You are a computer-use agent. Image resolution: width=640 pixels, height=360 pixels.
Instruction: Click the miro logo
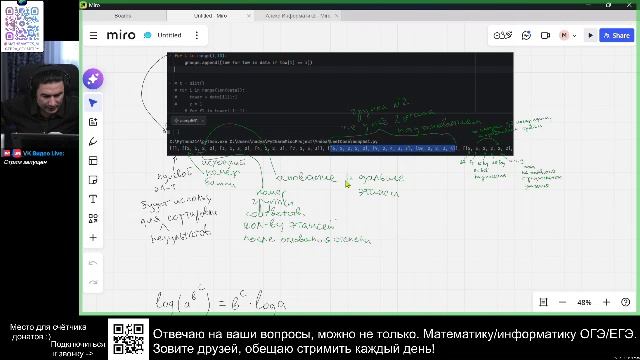coord(121,35)
